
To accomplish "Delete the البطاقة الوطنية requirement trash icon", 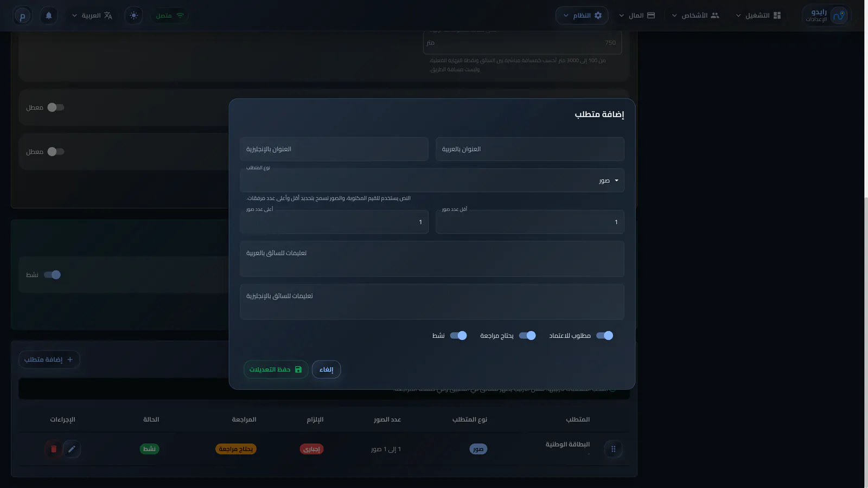I will (x=54, y=449).
